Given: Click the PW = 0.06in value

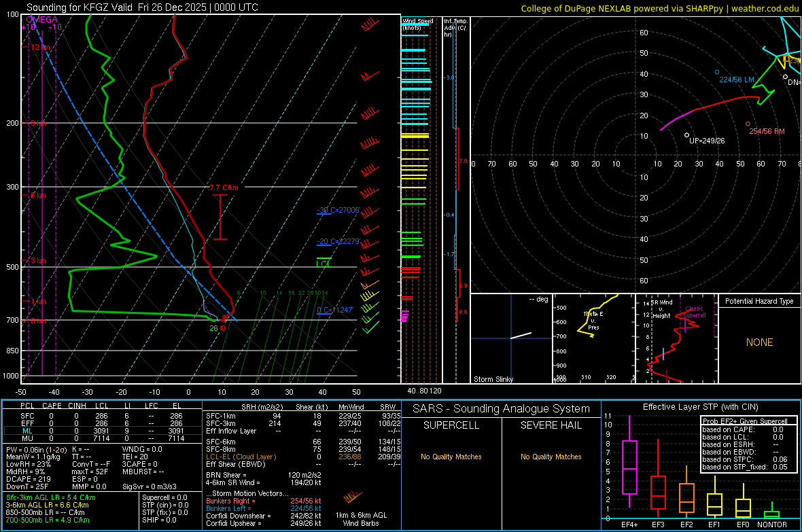Looking at the screenshot, I should pos(36,450).
